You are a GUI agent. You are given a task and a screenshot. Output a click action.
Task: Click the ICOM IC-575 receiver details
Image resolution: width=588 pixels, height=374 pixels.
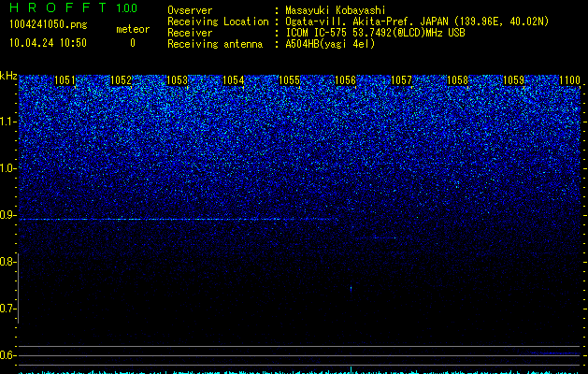[x=375, y=33]
